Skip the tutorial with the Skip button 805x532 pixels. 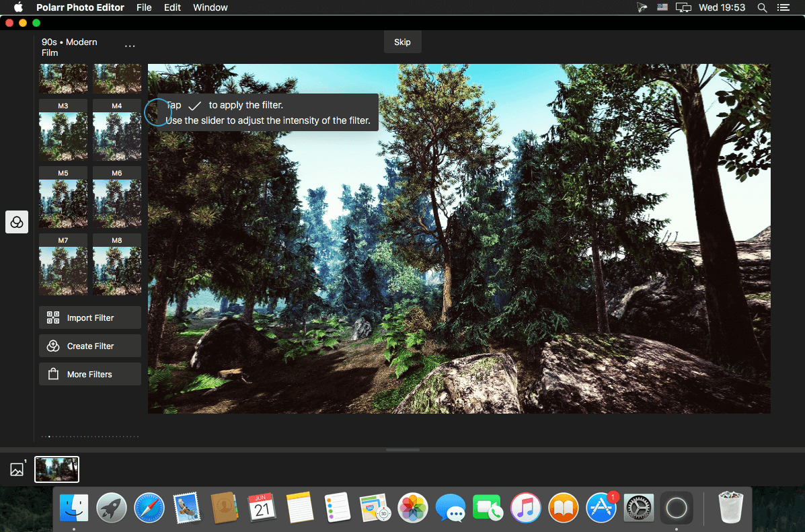tap(402, 42)
